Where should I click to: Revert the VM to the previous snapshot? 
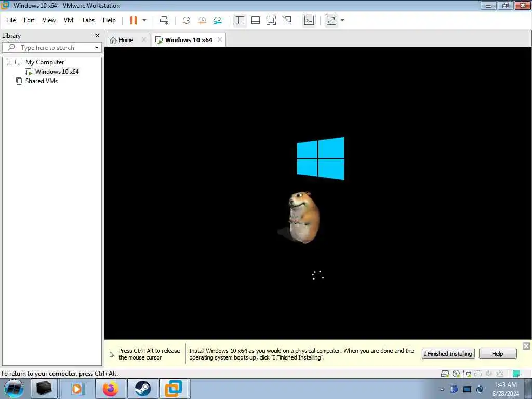202,20
